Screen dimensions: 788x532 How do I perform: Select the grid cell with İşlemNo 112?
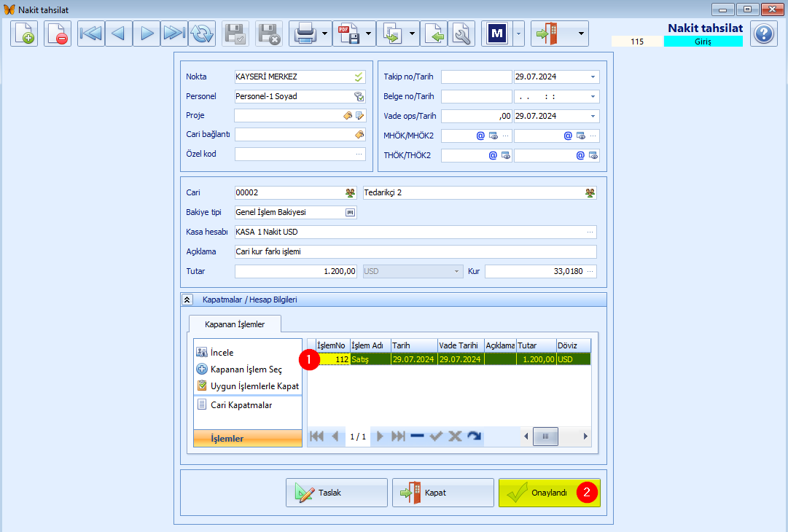pyautogui.click(x=332, y=359)
